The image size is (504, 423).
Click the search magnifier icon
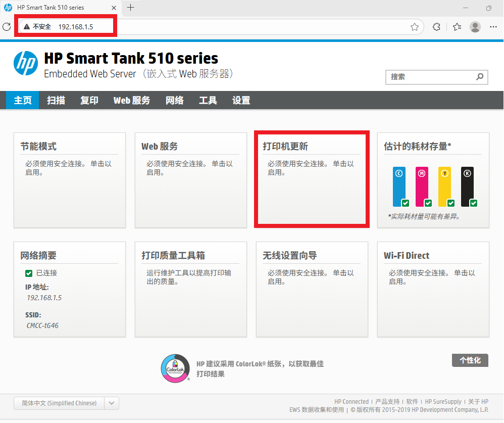[x=480, y=77]
